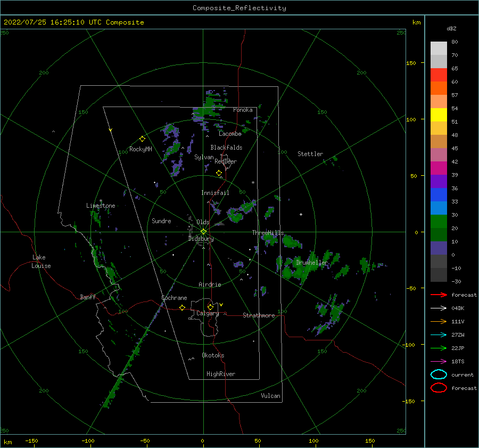Click the ThreeHills city label
Viewport: 479px width, 448px height.
tap(268, 233)
